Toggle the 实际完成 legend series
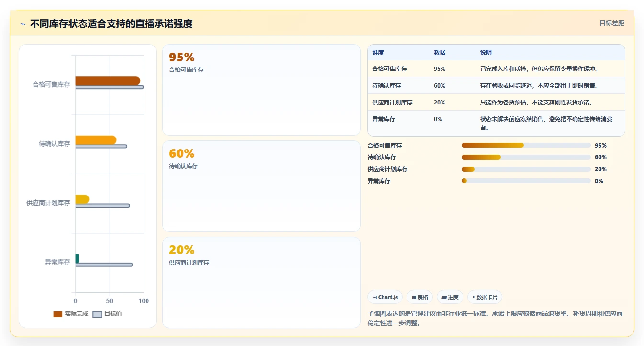This screenshot has width=644, height=346. [x=71, y=314]
